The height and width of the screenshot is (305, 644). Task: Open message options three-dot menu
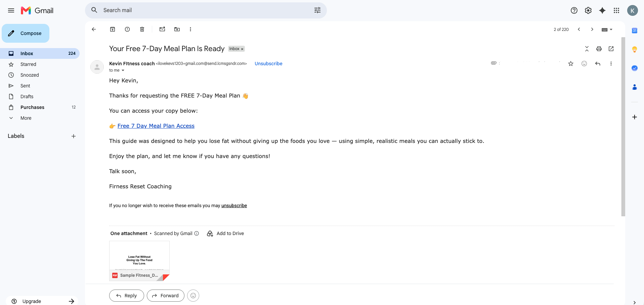[x=611, y=64]
